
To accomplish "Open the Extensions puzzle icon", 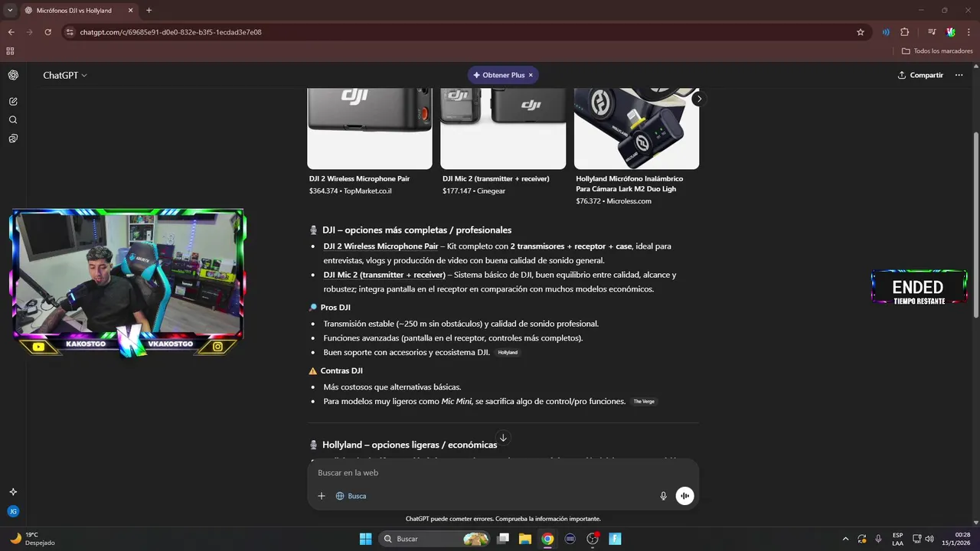I will pos(905,32).
